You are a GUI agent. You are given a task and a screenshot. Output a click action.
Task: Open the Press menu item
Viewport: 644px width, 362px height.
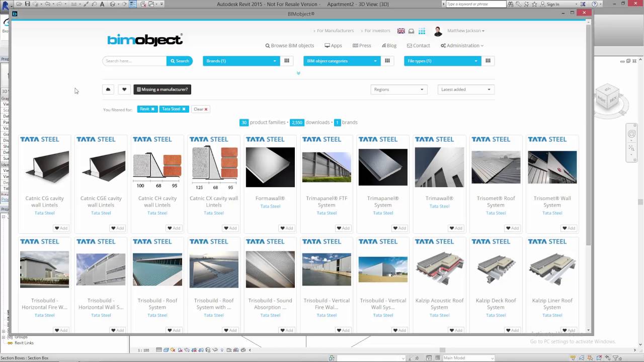[362, 46]
